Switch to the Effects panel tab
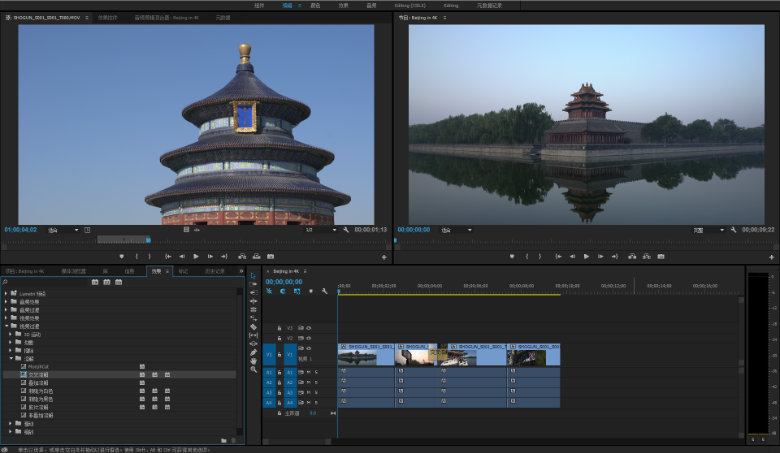 pos(157,271)
